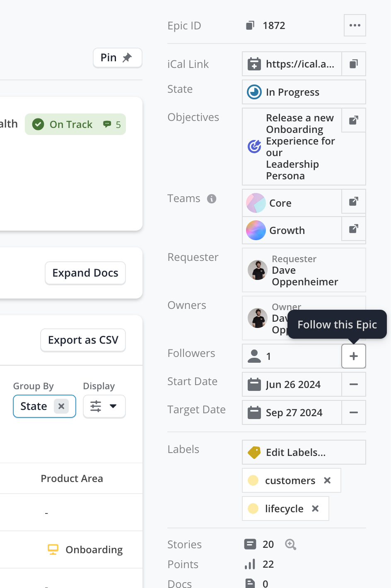
Task: Open Core team external link icon
Action: 354,202
